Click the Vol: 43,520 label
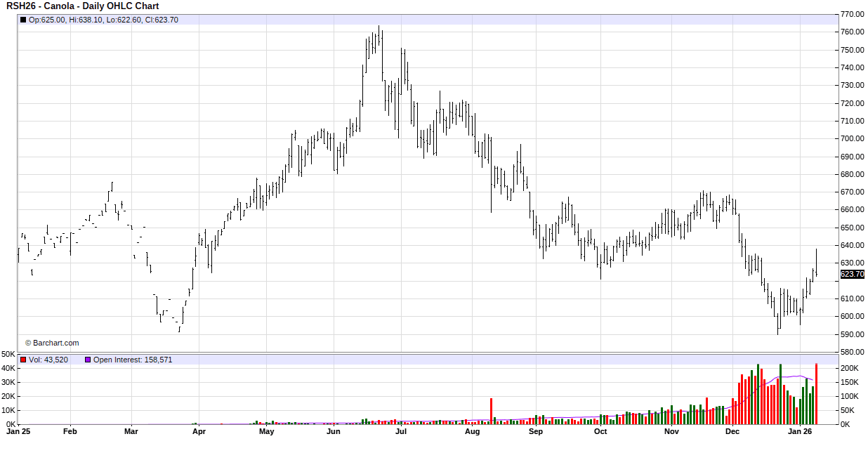The width and height of the screenshot is (868, 453). [x=48, y=360]
